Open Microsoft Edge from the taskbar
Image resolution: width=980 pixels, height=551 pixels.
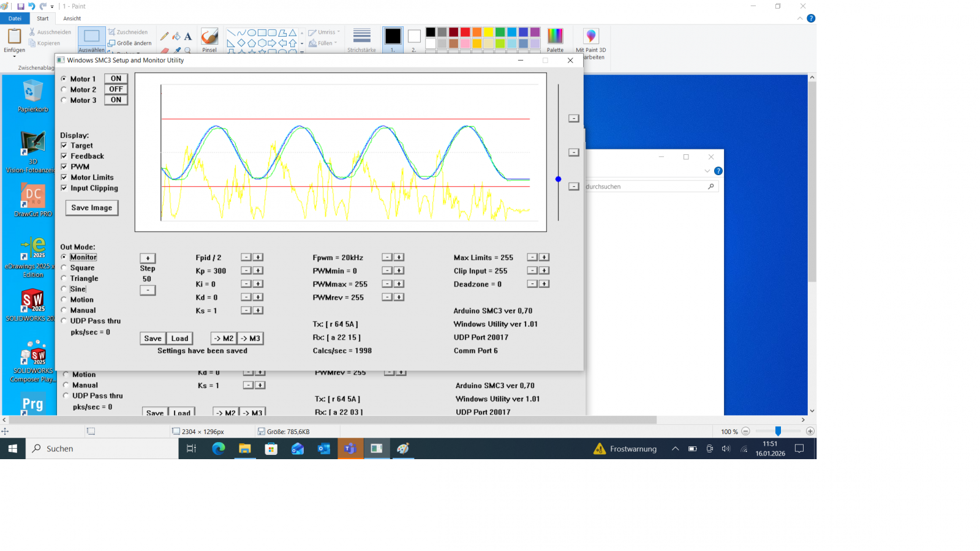(219, 449)
